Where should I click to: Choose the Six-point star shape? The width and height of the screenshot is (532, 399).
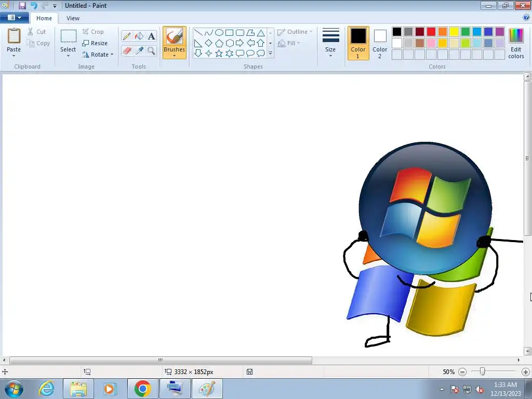[x=229, y=54]
